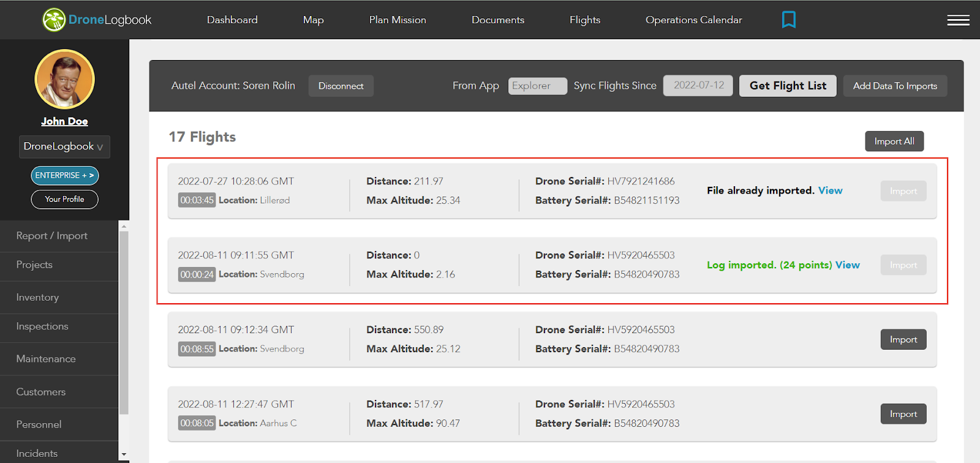Open the Documents menu

coord(498,20)
